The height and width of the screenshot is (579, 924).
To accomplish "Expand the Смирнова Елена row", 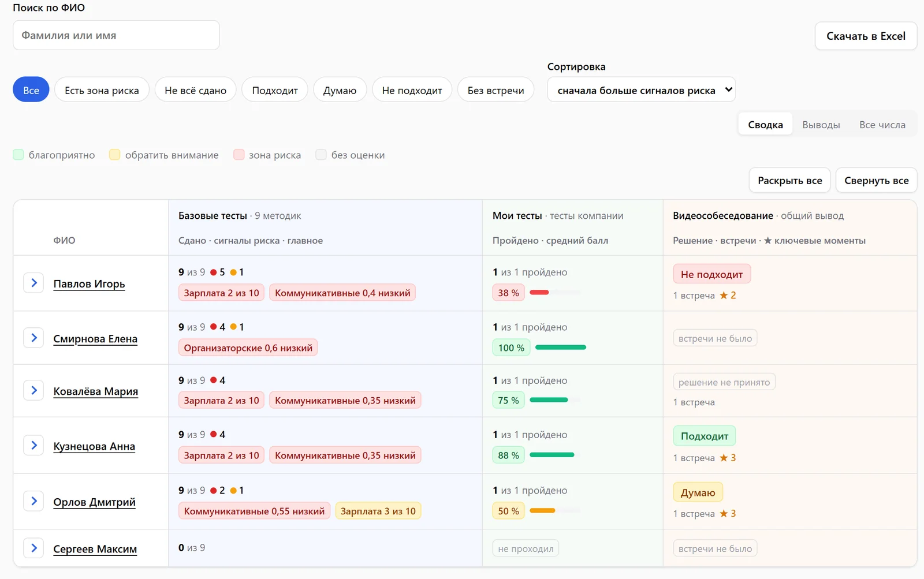I will click(33, 338).
